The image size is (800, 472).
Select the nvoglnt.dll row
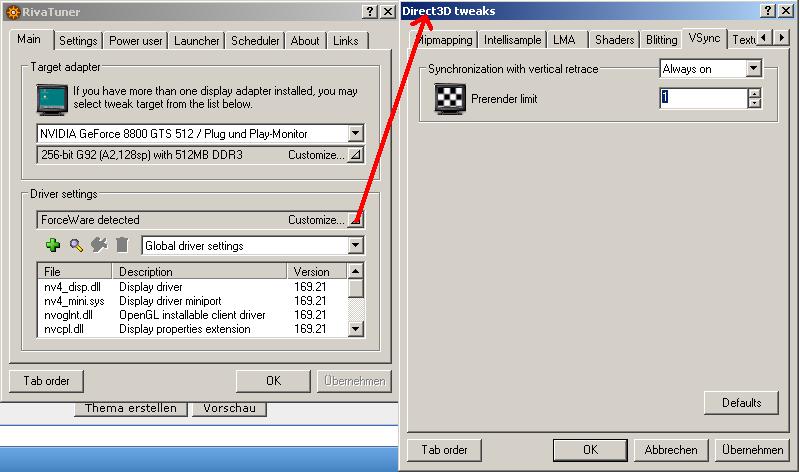pos(193,315)
